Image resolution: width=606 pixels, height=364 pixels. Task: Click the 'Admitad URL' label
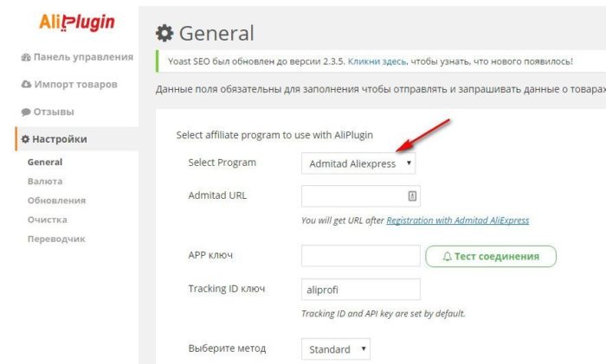pyautogui.click(x=217, y=195)
